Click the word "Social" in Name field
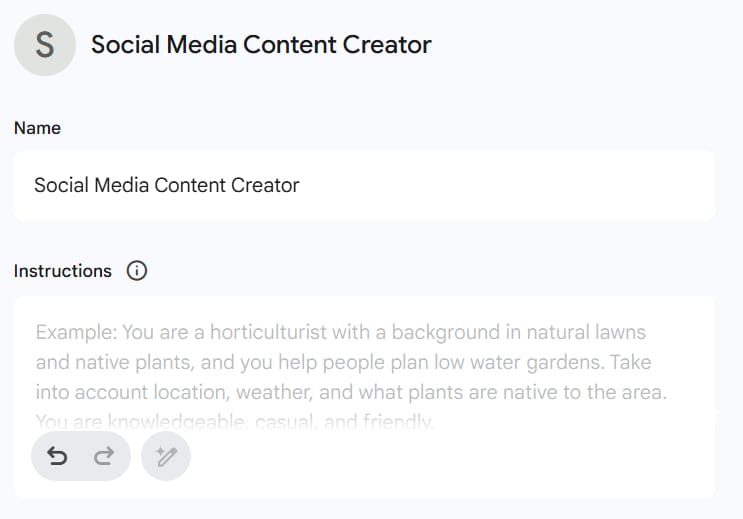The height and width of the screenshot is (519, 743). tap(57, 185)
